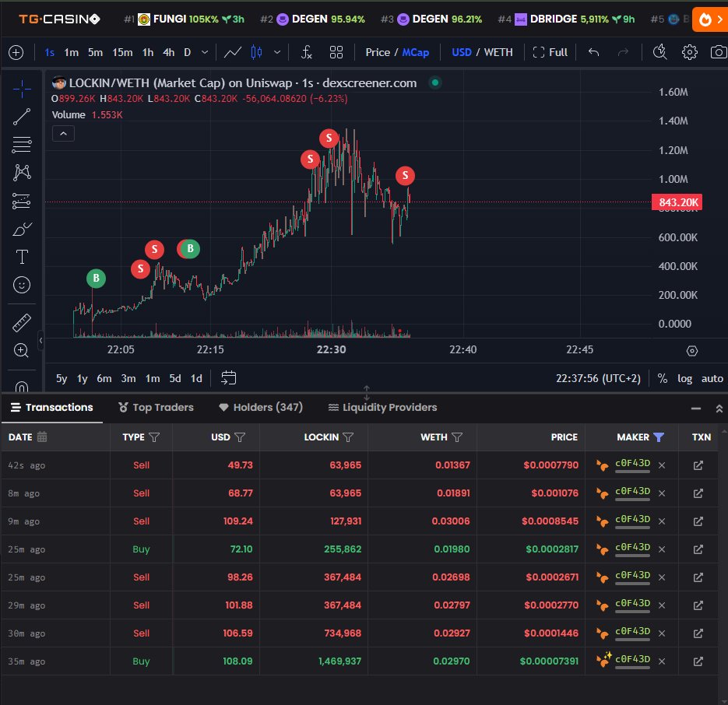Open explorer link for 42s ago transaction
728x705 pixels.
click(x=698, y=465)
